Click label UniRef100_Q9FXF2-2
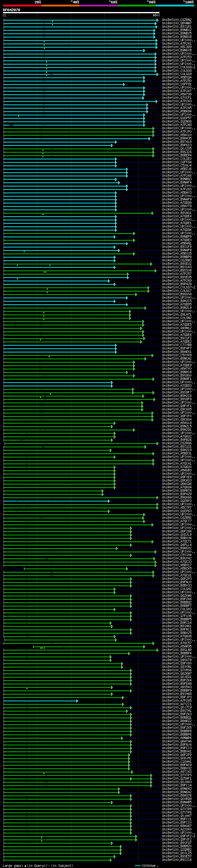The width and height of the screenshot is (197, 868). tap(179, 836)
